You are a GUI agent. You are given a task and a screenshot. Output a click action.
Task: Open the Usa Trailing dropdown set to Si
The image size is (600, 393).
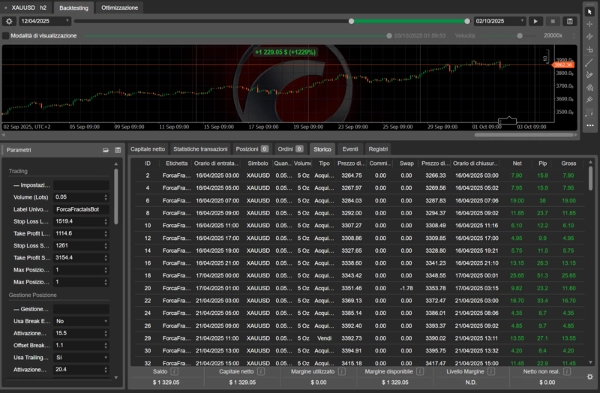coord(81,357)
